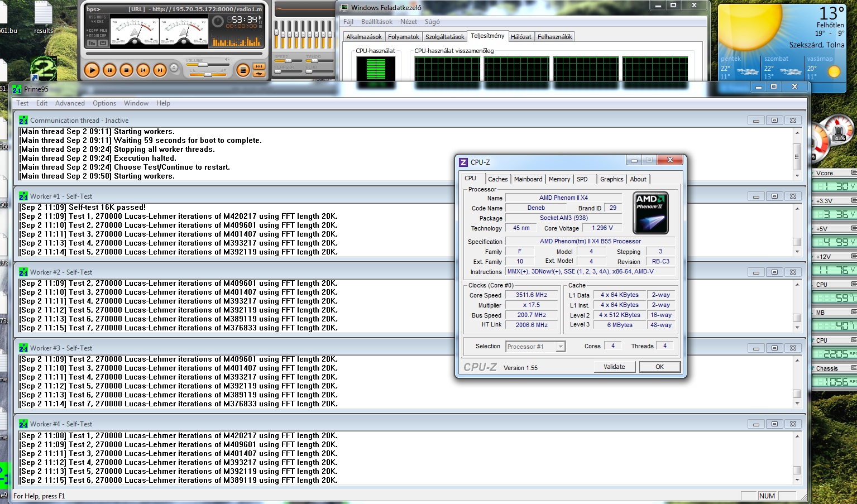Image resolution: width=857 pixels, height=504 pixels.
Task: Switch to the Hálózat tab
Action: 521,37
